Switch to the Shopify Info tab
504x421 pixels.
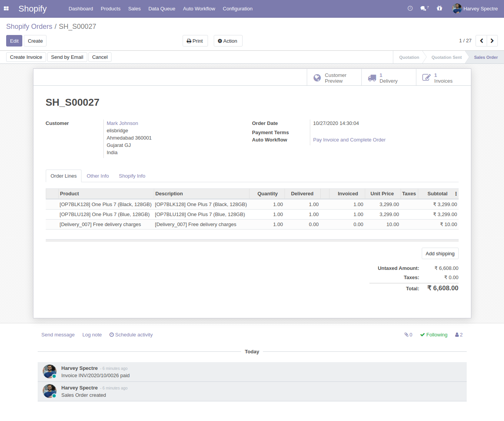click(x=132, y=176)
